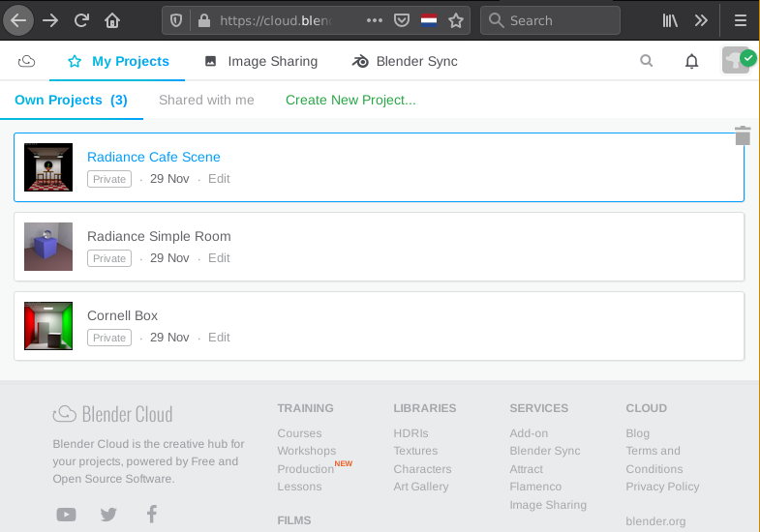The width and height of the screenshot is (760, 532).
Task: Click Cornell Box thumbnail
Action: (48, 326)
